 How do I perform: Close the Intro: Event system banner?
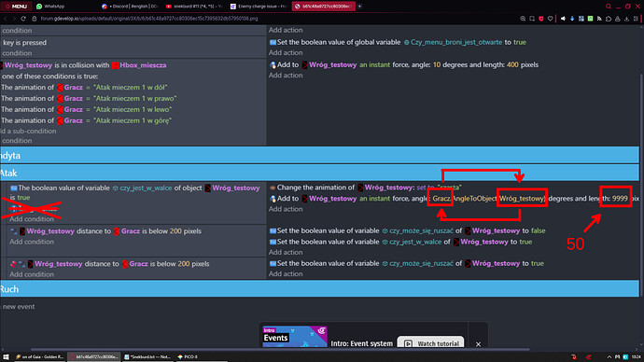click(478, 344)
